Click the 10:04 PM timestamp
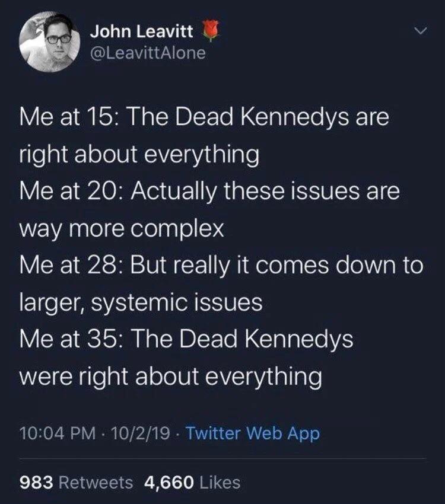445x504 pixels. pos(44,432)
